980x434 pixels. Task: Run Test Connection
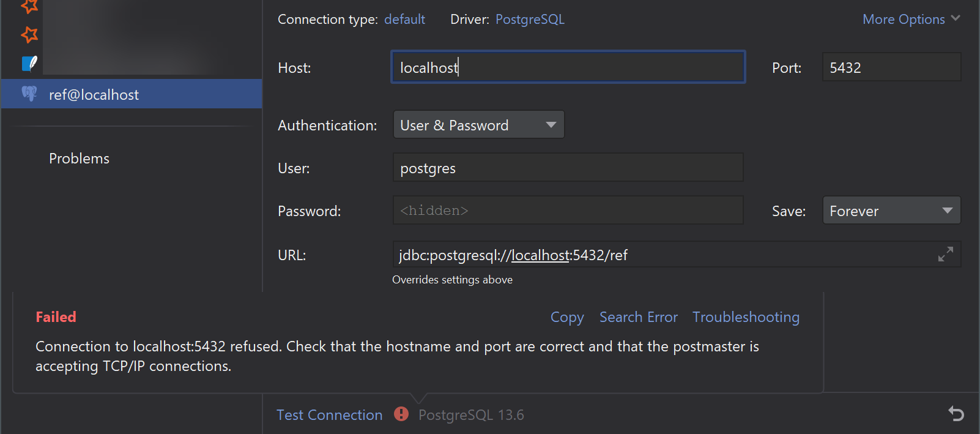pos(329,415)
